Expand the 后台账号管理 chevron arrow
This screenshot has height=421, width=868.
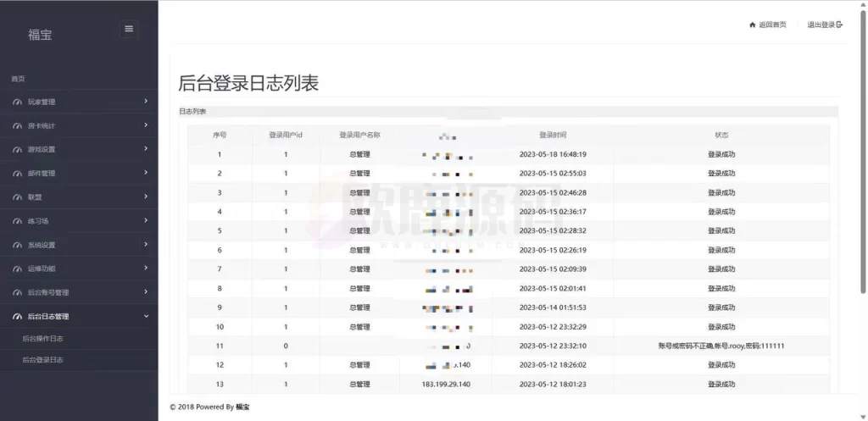(146, 291)
